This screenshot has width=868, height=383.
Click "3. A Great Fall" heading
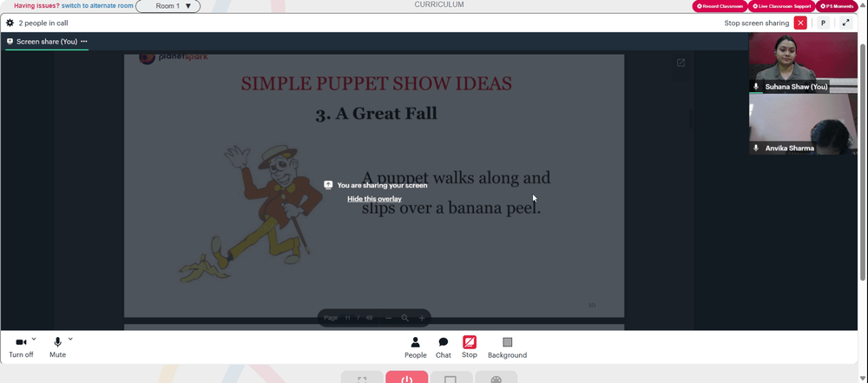pos(377,113)
